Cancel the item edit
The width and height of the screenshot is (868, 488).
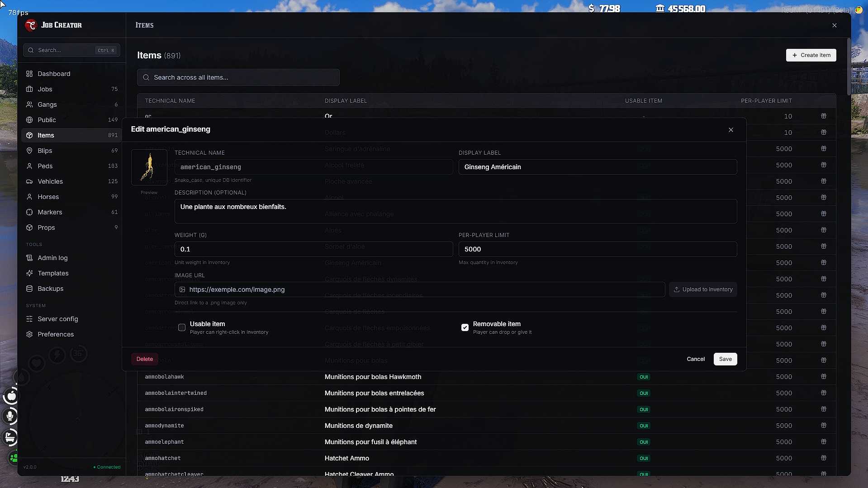tap(696, 359)
